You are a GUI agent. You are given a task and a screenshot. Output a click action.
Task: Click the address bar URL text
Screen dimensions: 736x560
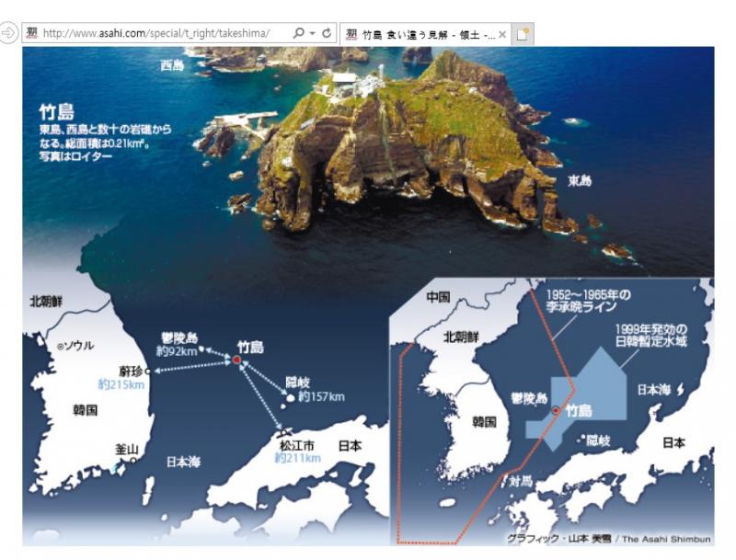[156, 34]
